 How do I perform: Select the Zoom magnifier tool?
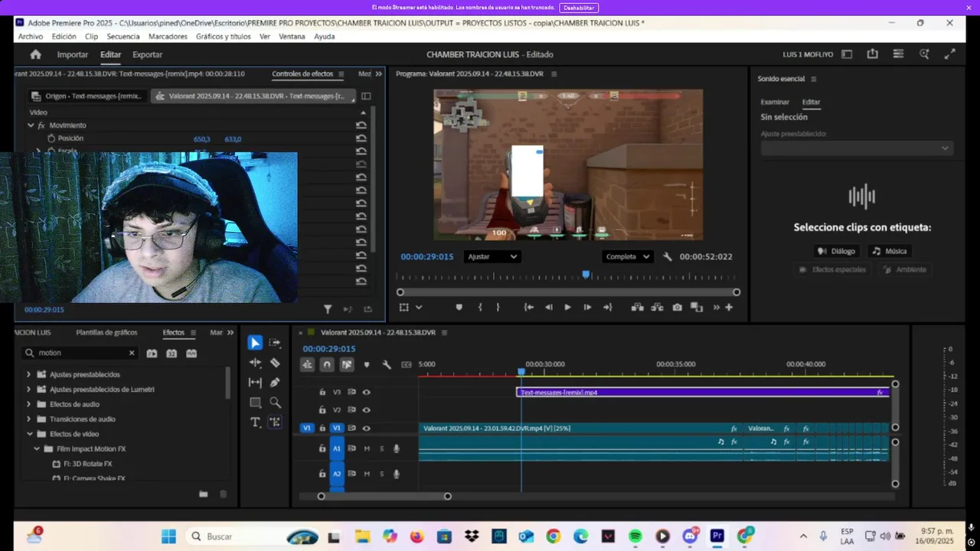point(275,402)
